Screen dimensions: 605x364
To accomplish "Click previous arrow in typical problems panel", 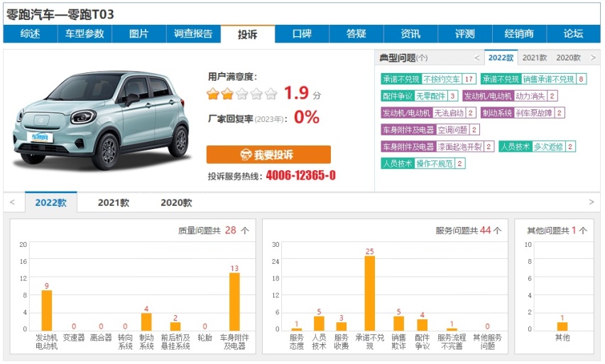I will pyautogui.click(x=477, y=58).
